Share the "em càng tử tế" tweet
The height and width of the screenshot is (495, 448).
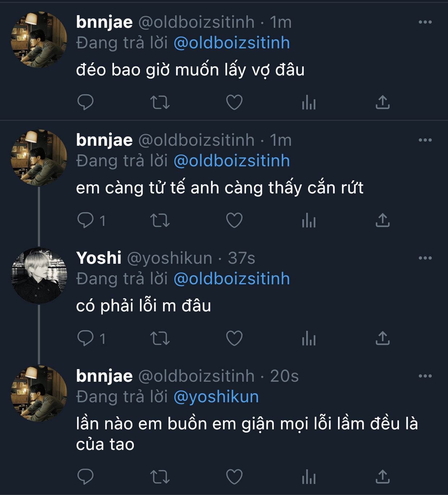point(382,220)
